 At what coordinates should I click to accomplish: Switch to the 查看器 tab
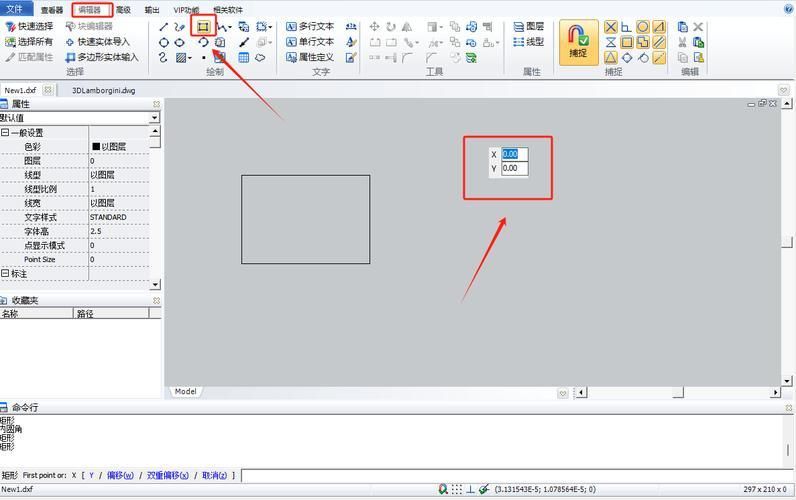[x=52, y=10]
